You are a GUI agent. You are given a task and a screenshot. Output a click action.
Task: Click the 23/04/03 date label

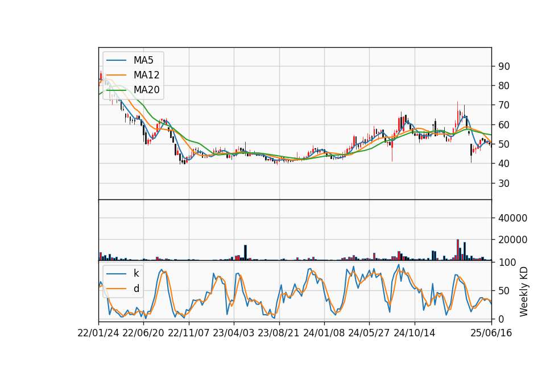point(233,333)
